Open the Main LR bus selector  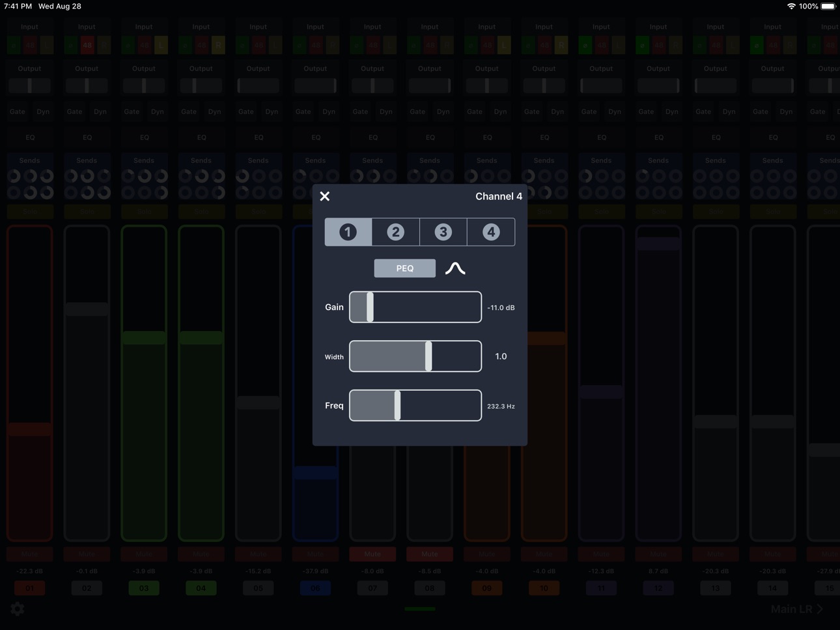[797, 609]
